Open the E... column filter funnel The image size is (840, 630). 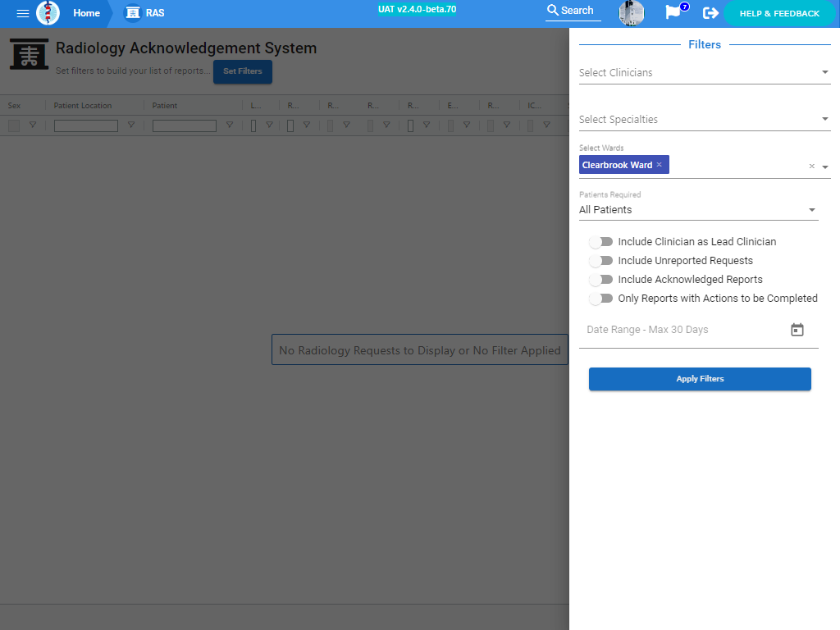pos(467,125)
